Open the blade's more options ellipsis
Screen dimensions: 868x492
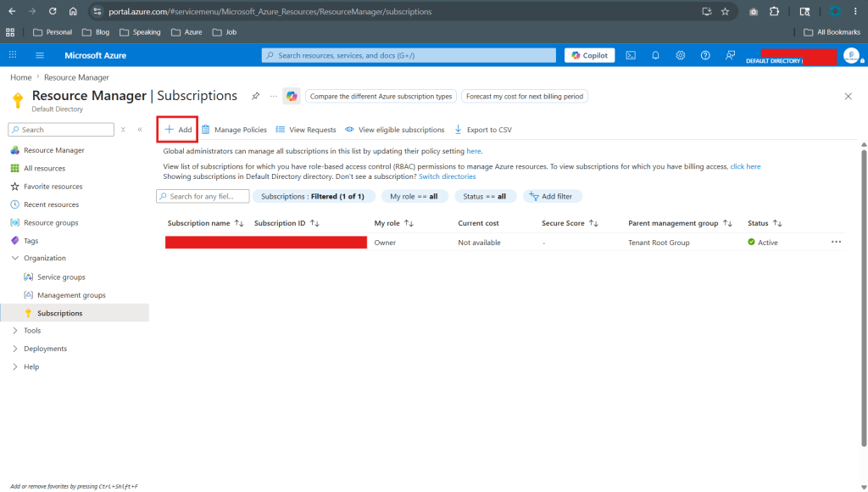pyautogui.click(x=274, y=96)
